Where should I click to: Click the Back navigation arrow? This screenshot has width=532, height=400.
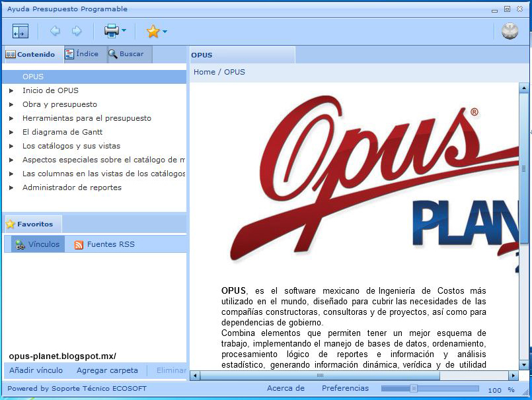click(55, 31)
